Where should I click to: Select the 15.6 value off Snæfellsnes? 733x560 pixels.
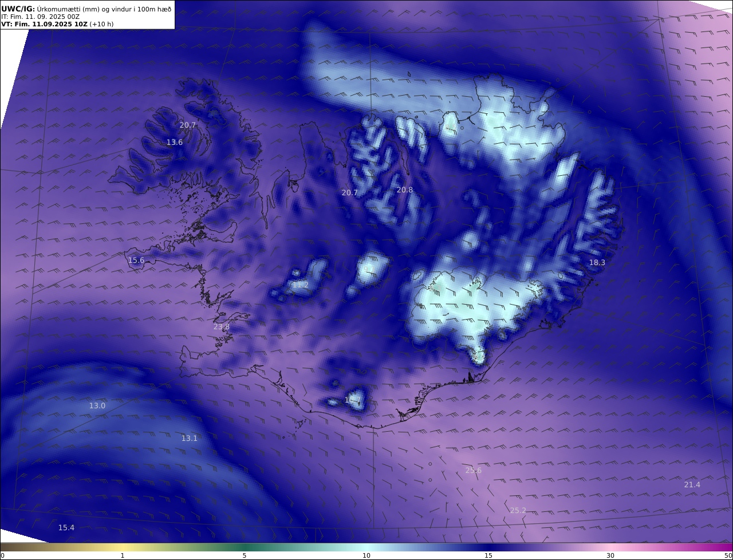pos(136,261)
